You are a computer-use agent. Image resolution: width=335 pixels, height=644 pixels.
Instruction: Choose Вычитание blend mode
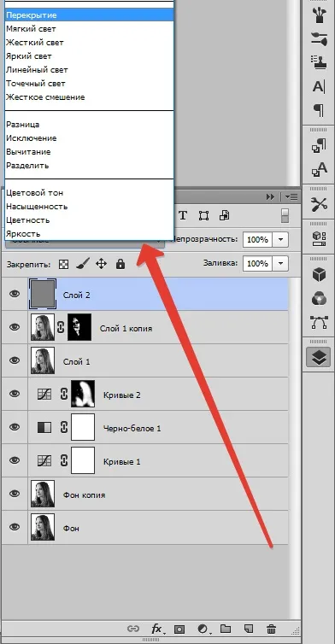[x=90, y=151]
